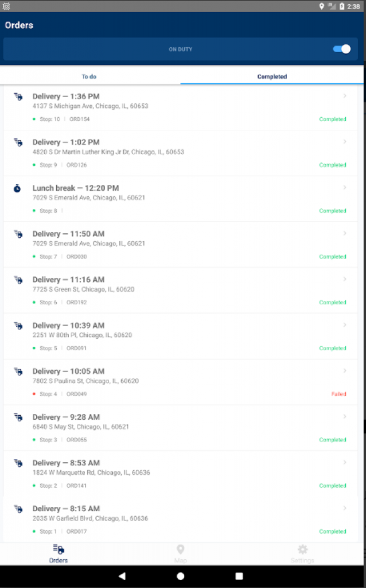Turn off the On Duty switch

(342, 49)
